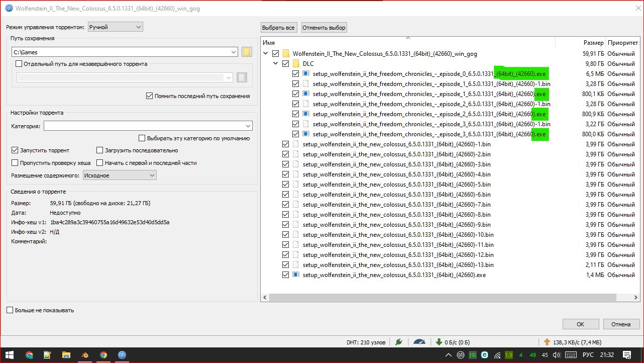Open Blender from the taskbar
Image resolution: width=644 pixels, height=363 pixels.
[85, 355]
